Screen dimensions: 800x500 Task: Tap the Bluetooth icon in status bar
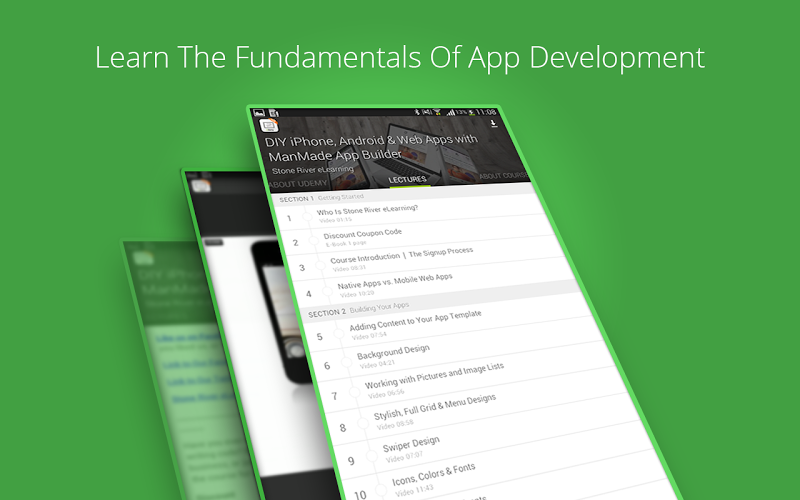416,112
